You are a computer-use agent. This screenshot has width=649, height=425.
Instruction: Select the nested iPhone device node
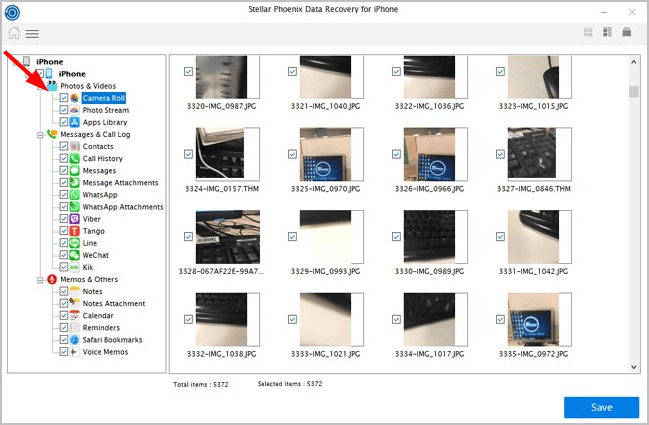(72, 74)
